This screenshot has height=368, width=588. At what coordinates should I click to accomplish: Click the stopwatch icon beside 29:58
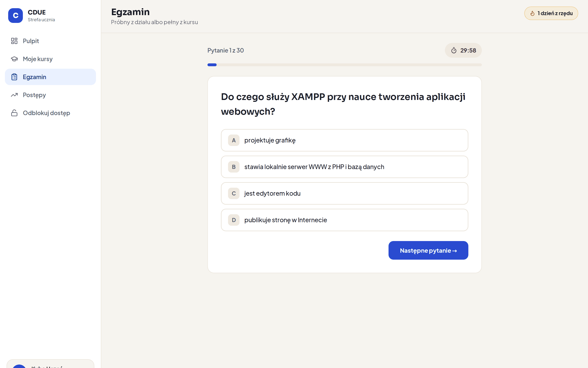pos(454,50)
